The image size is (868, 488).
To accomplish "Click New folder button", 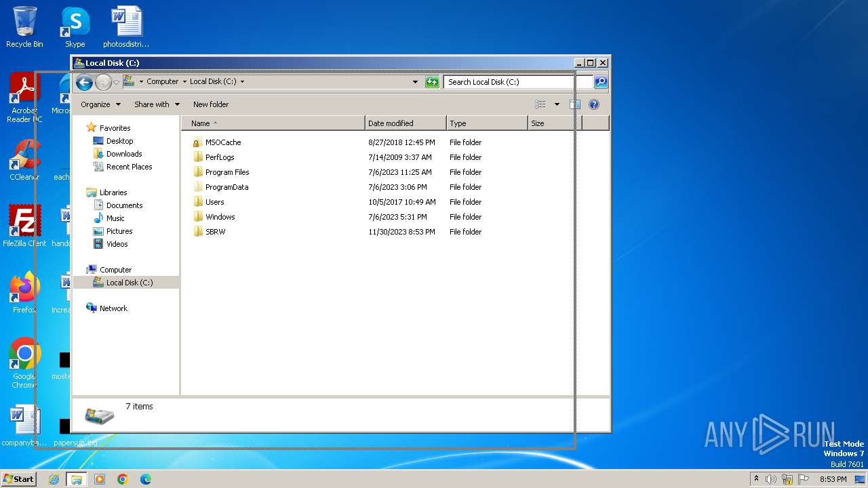I will (x=211, y=104).
